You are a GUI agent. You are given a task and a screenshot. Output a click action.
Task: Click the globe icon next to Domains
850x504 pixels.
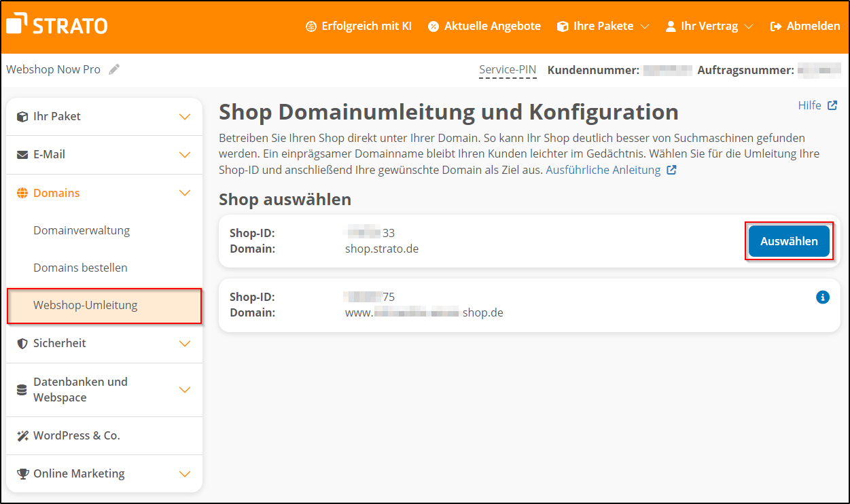tap(22, 192)
